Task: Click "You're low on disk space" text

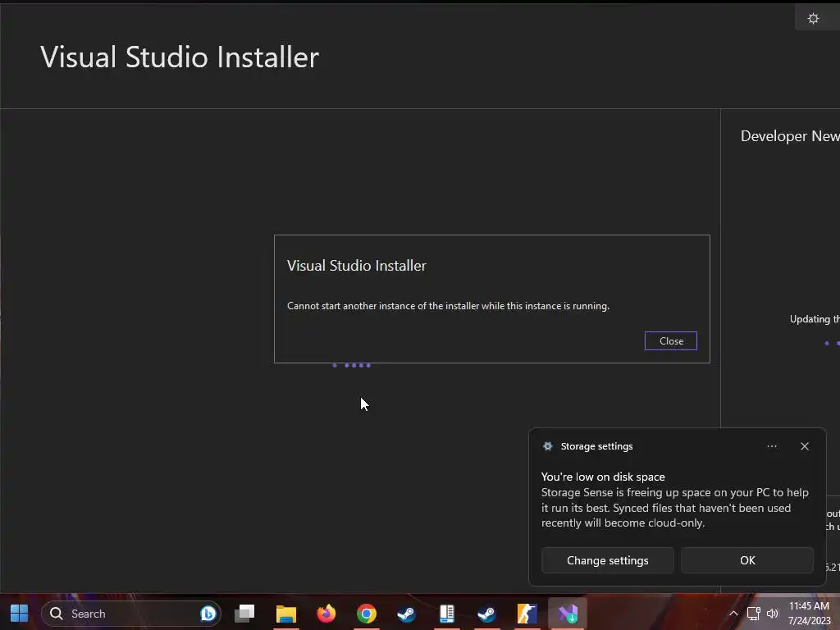Action: (x=603, y=477)
